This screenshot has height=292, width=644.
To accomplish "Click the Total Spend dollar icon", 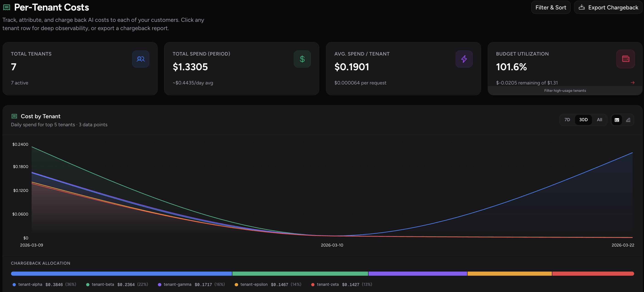I will [302, 59].
